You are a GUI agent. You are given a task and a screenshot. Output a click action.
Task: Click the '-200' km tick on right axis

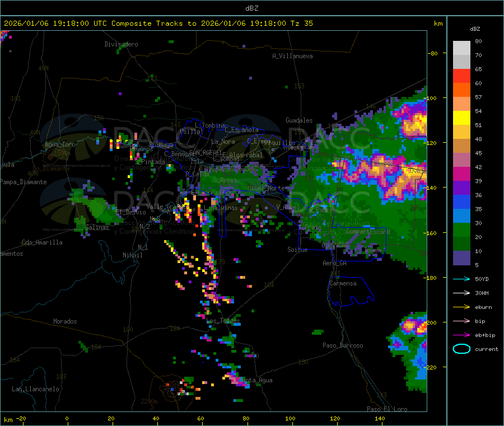coord(431,322)
